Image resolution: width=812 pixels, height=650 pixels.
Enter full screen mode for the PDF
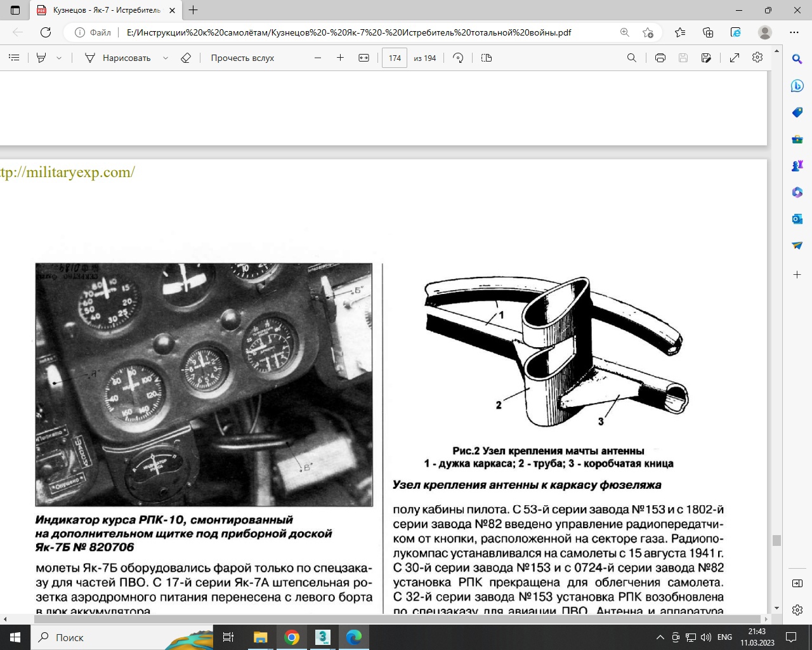click(735, 58)
